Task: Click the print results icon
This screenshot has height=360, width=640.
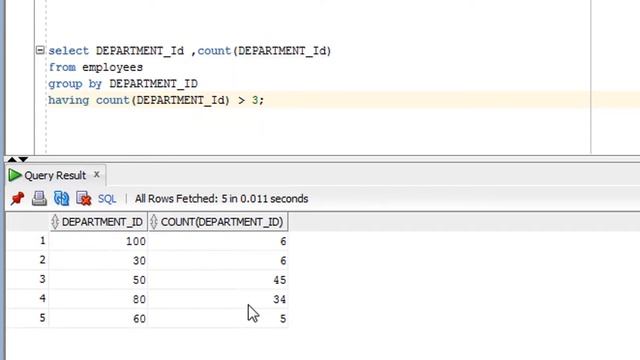Action: tap(39, 199)
